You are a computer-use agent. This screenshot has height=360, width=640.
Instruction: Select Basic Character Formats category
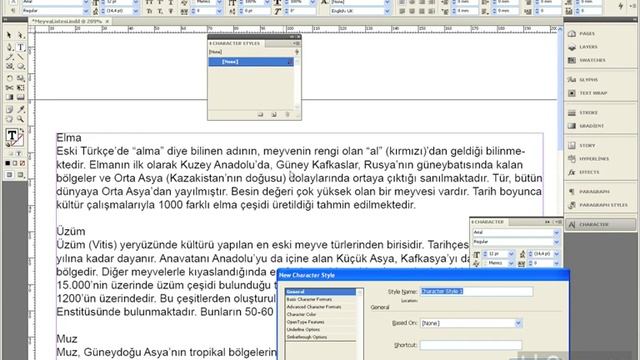[321, 299]
